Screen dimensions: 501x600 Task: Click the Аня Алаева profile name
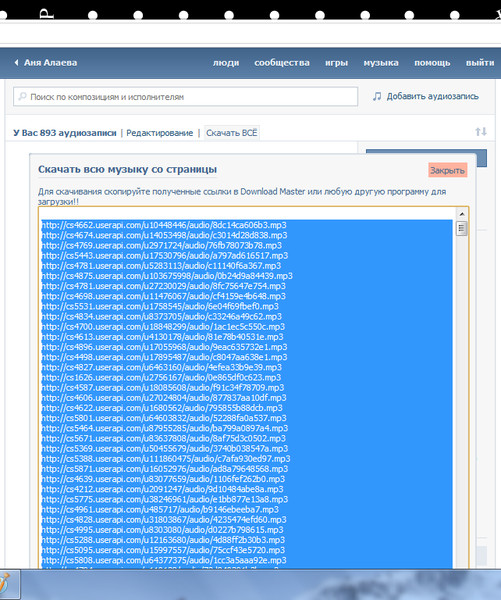[x=51, y=62]
